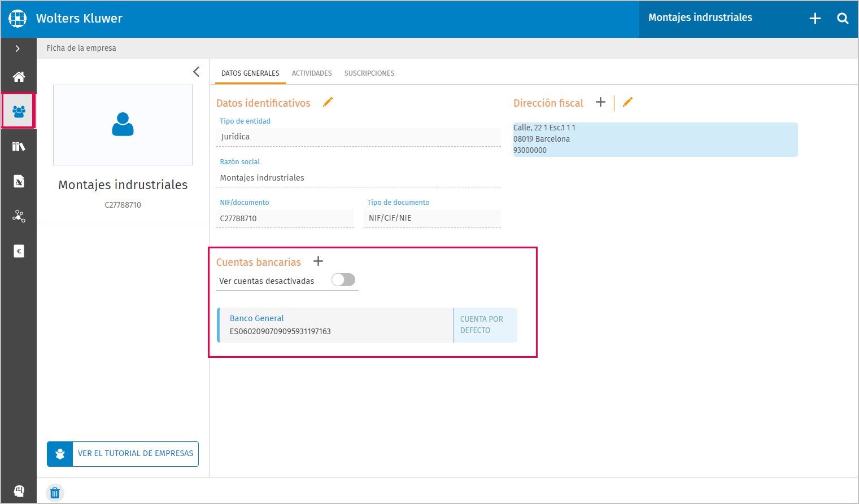Edit Dirección fiscal with pencil icon
Screen dimensions: 859x504
(x=627, y=102)
